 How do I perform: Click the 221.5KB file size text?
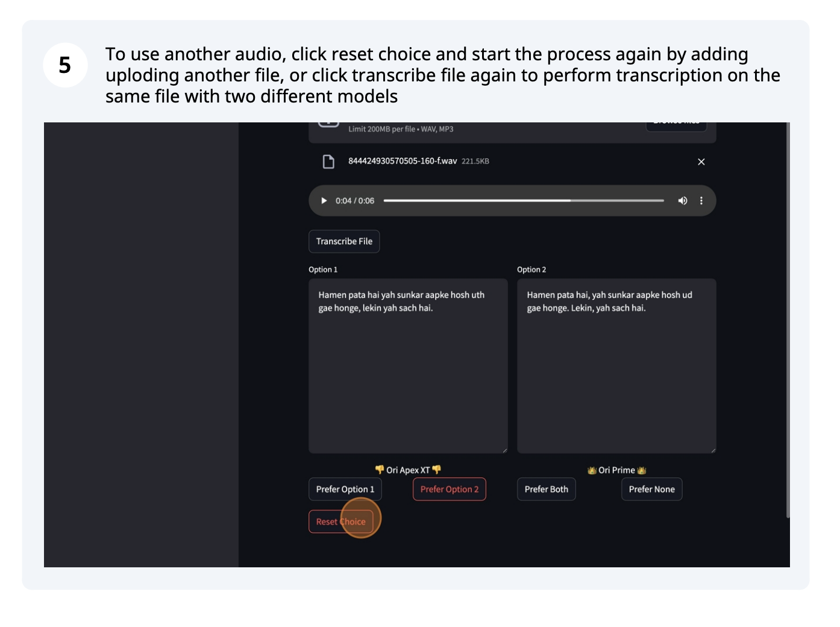click(475, 162)
